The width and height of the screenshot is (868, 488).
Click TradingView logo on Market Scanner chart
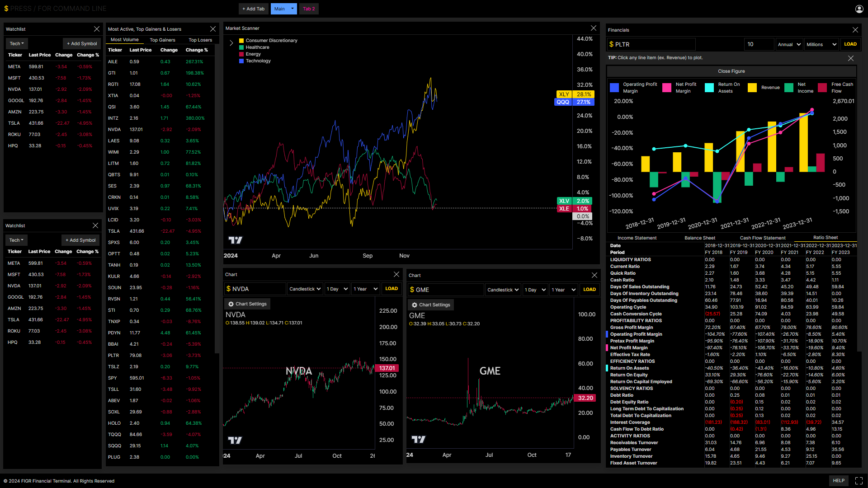[235, 240]
